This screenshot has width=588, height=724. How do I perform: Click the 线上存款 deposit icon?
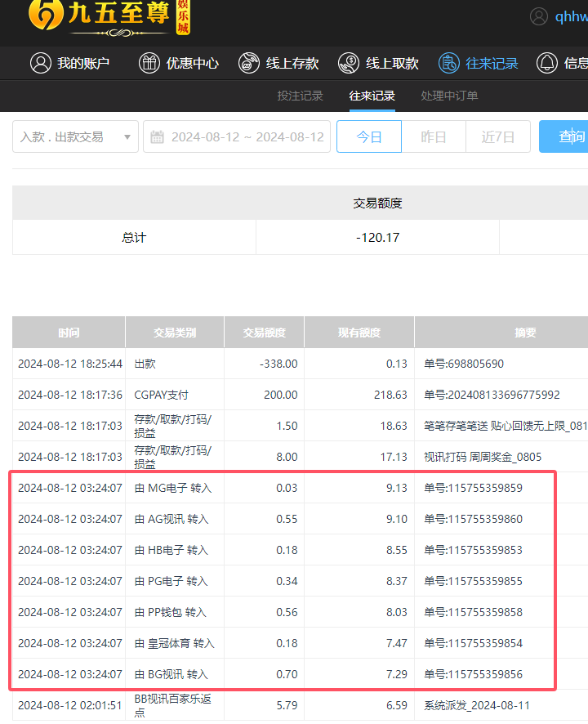coord(249,63)
